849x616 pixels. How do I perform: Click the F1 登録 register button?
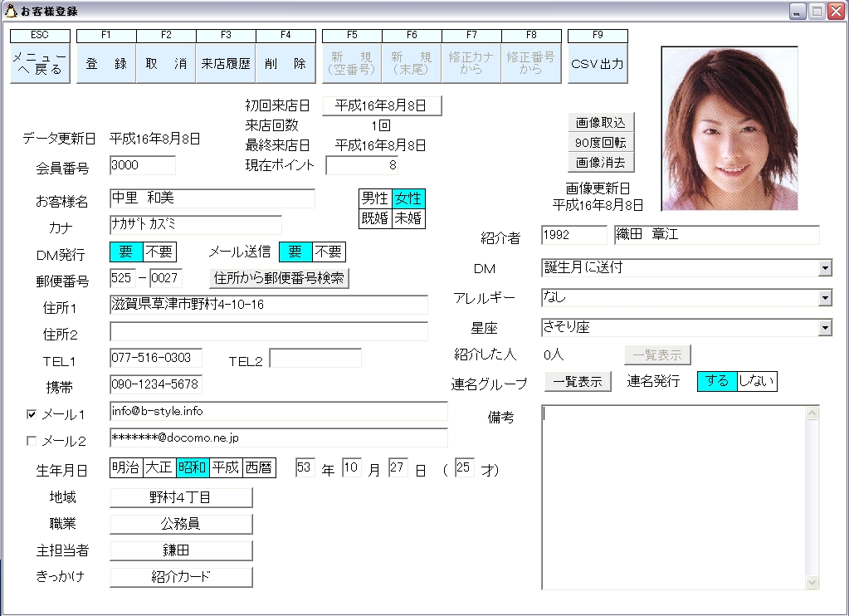[x=106, y=63]
